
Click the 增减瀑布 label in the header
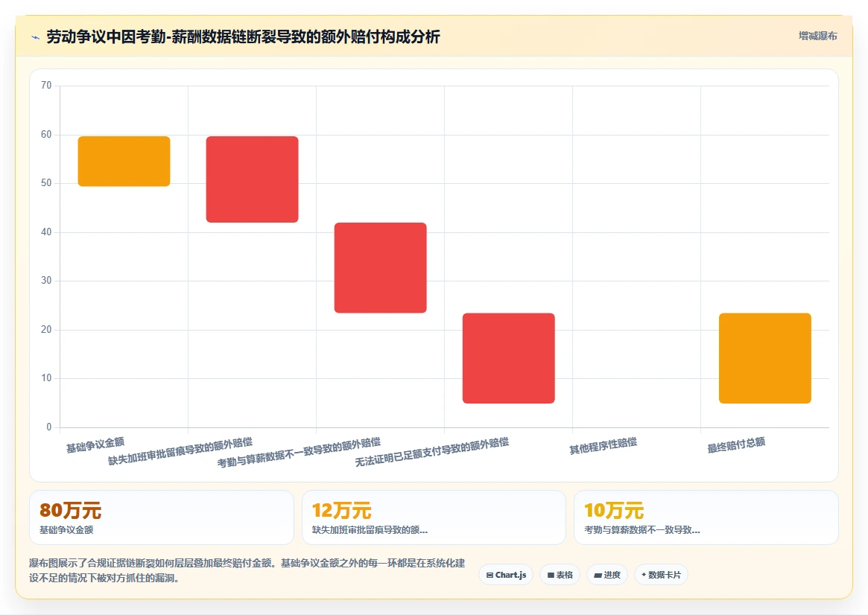pyautogui.click(x=817, y=36)
